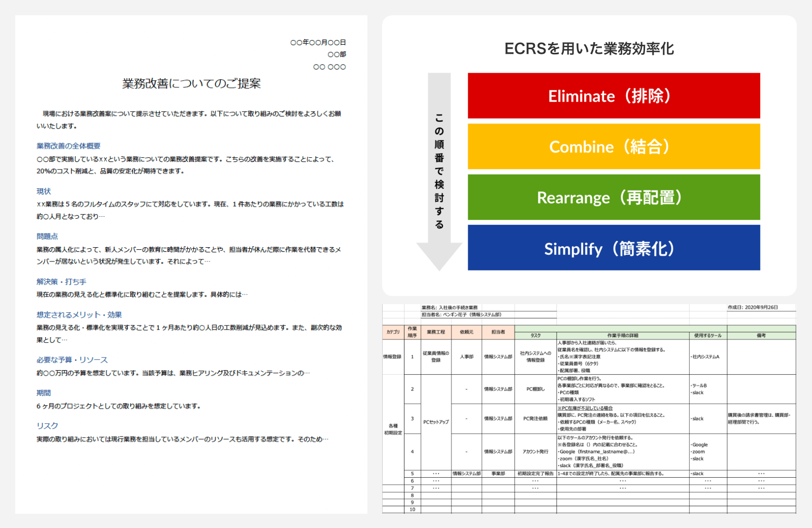
Task: Click the リスク heading in the document
Action: tap(47, 426)
